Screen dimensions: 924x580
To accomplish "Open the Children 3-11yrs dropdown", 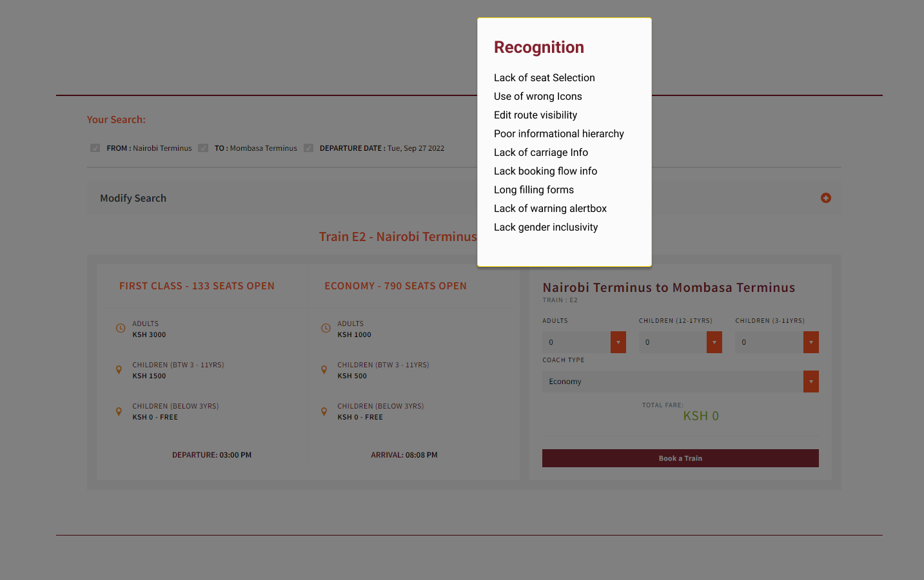I will tap(811, 342).
